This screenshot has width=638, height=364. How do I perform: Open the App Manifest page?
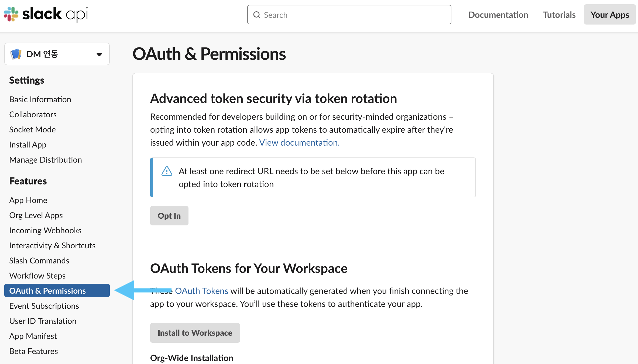pos(33,336)
